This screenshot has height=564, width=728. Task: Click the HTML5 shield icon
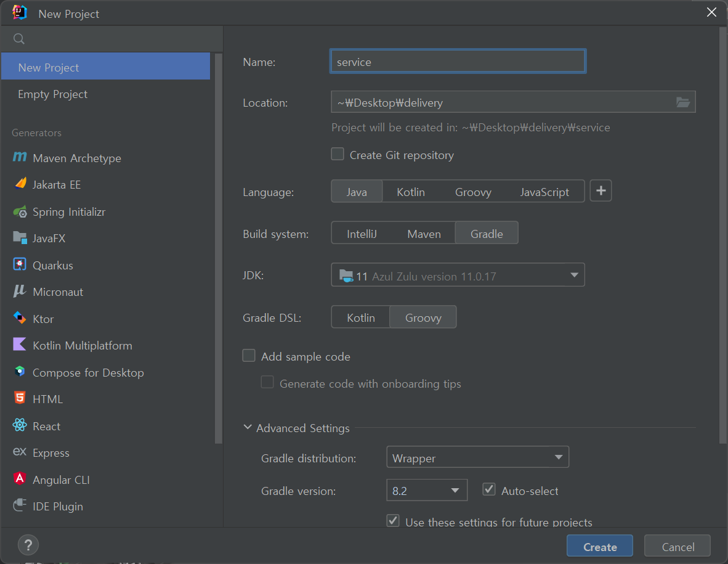point(20,398)
